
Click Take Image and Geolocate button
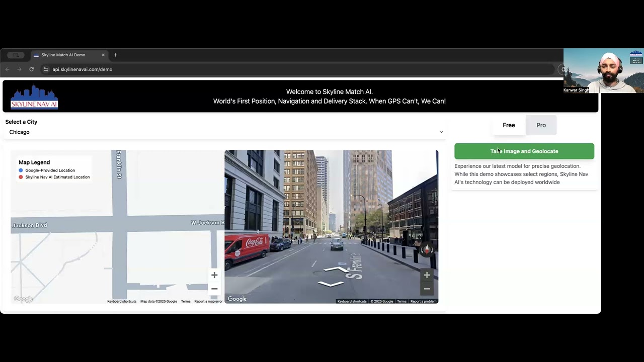click(524, 151)
